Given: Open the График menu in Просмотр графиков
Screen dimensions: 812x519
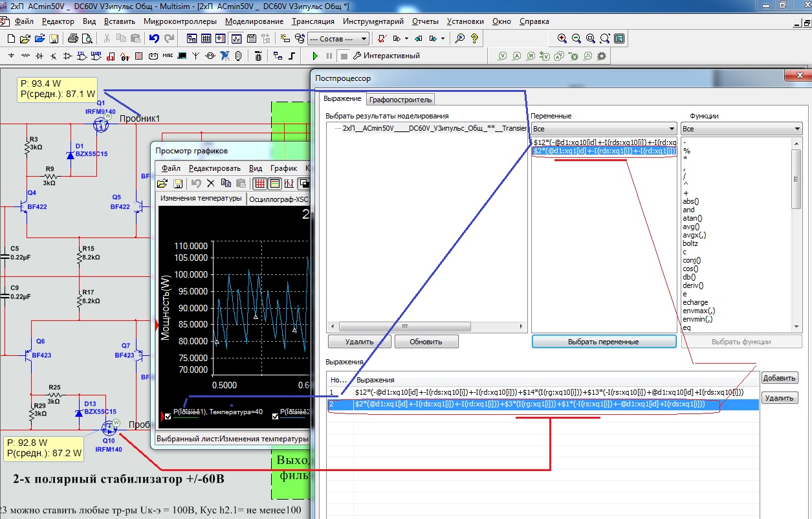Looking at the screenshot, I should click(x=283, y=168).
